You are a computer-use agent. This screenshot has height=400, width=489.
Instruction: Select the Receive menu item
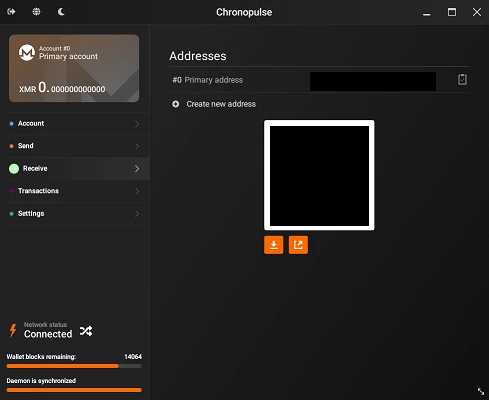pos(78,168)
